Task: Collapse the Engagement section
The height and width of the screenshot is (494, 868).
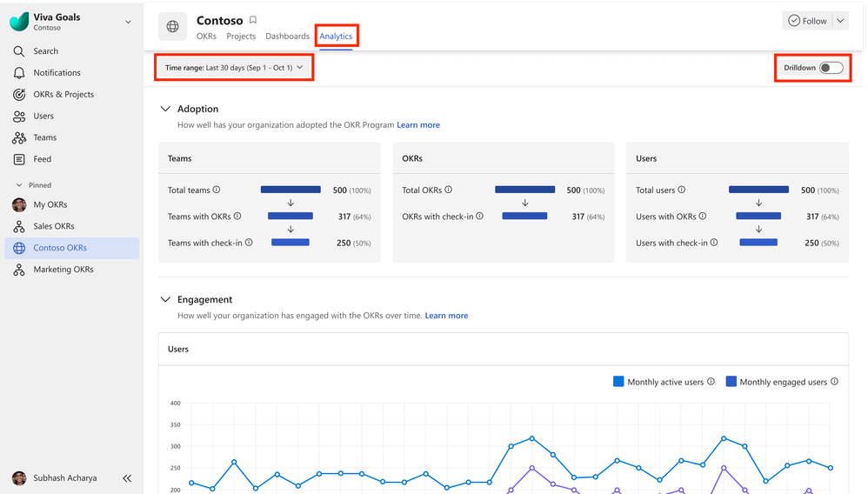Action: [165, 300]
